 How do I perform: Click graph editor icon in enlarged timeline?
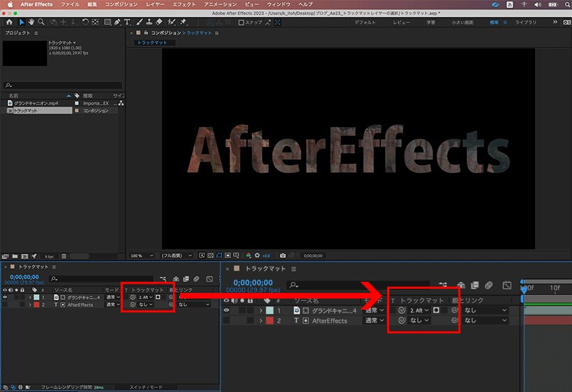click(x=506, y=285)
